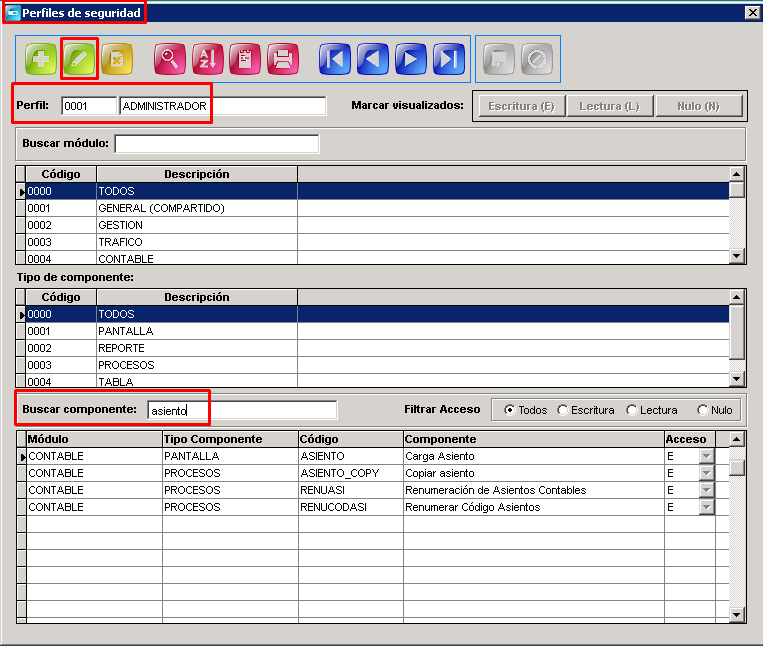Go to the last record icon
Image resolution: width=763 pixels, height=646 pixels.
449,59
